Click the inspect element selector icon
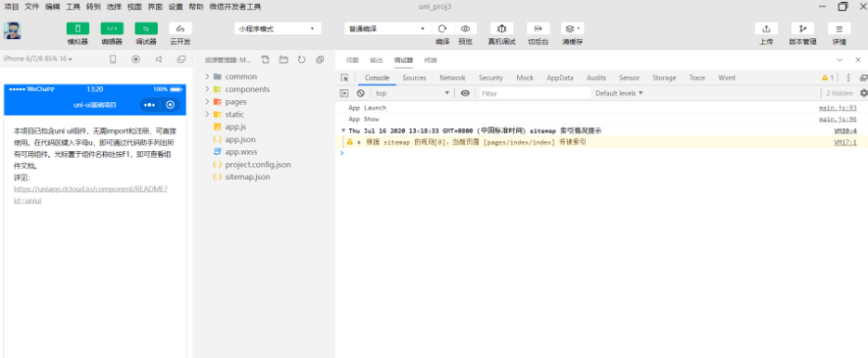 click(x=344, y=78)
